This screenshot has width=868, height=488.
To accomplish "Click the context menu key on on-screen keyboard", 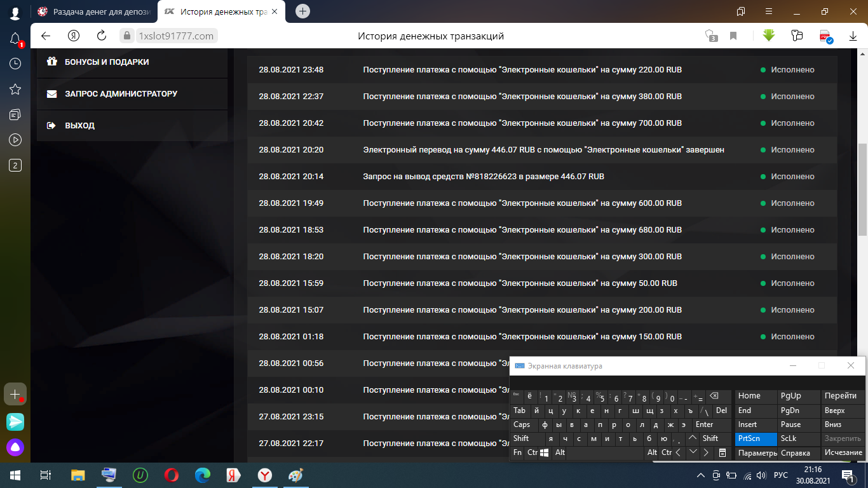I will coord(722,453).
